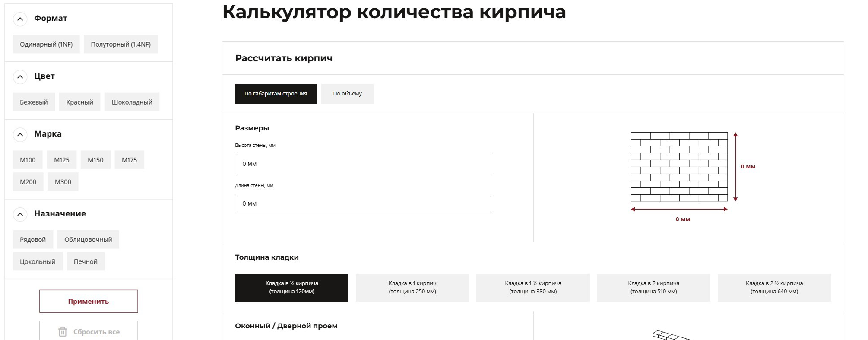This screenshot has width=868, height=340.
Task: Toggle Полуторный (1.4NF) format filter
Action: click(120, 44)
